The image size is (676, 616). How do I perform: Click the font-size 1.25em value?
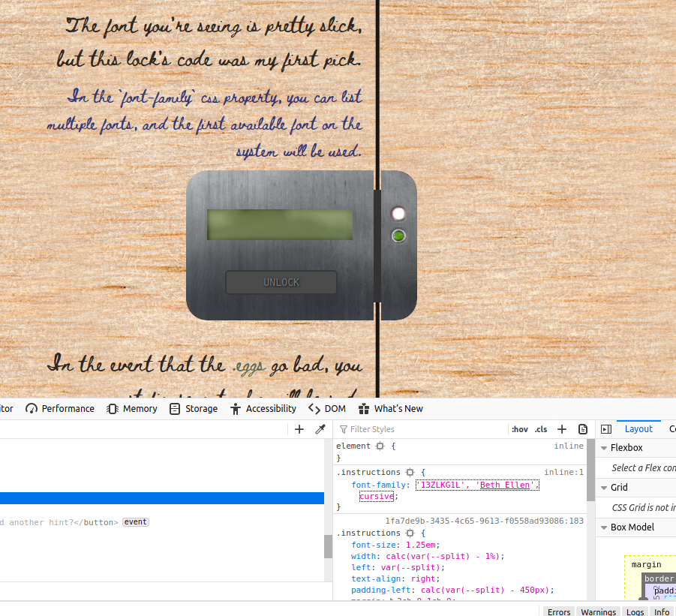coord(421,545)
